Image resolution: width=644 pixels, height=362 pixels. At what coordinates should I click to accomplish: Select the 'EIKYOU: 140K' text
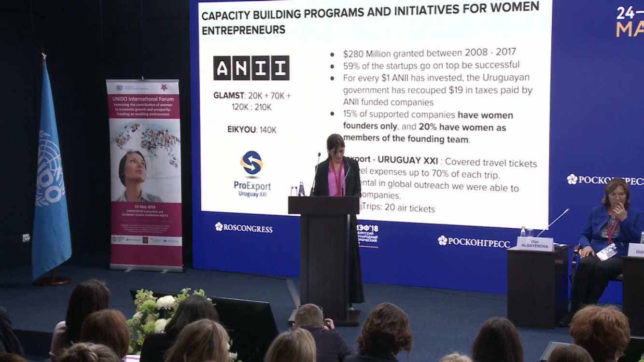(252, 130)
